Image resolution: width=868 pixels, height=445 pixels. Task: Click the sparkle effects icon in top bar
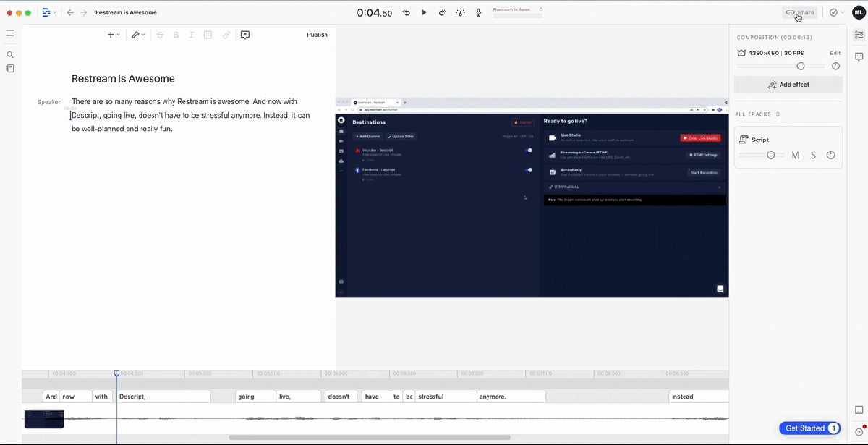(461, 12)
